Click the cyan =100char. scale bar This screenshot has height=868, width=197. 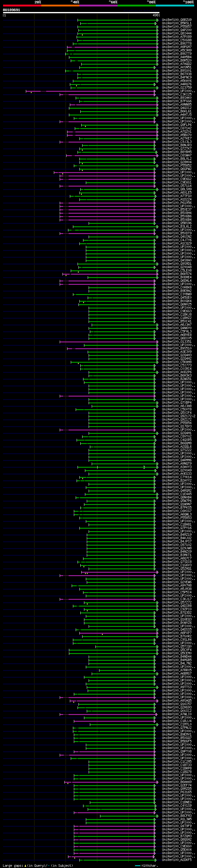point(137,866)
